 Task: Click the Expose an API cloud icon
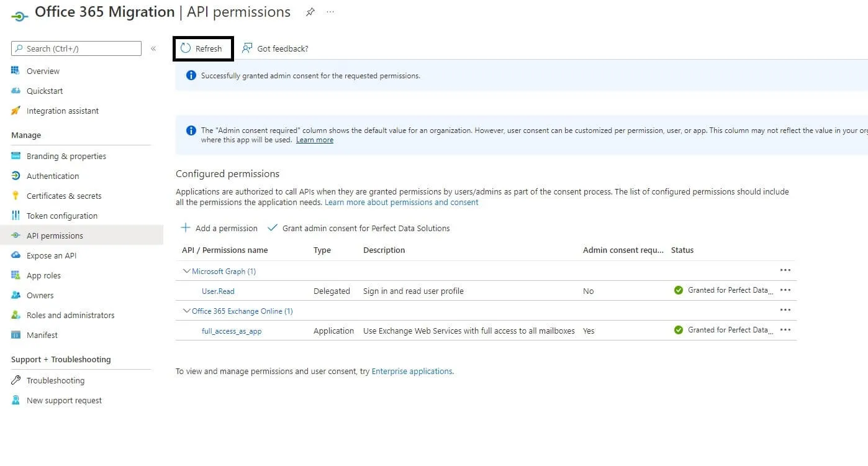(x=16, y=255)
